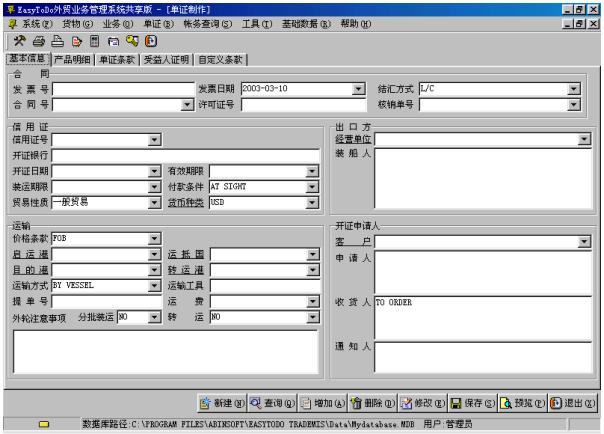The width and height of the screenshot is (604, 434).
Task: Click the 开证银行 input field
Action: tap(185, 155)
